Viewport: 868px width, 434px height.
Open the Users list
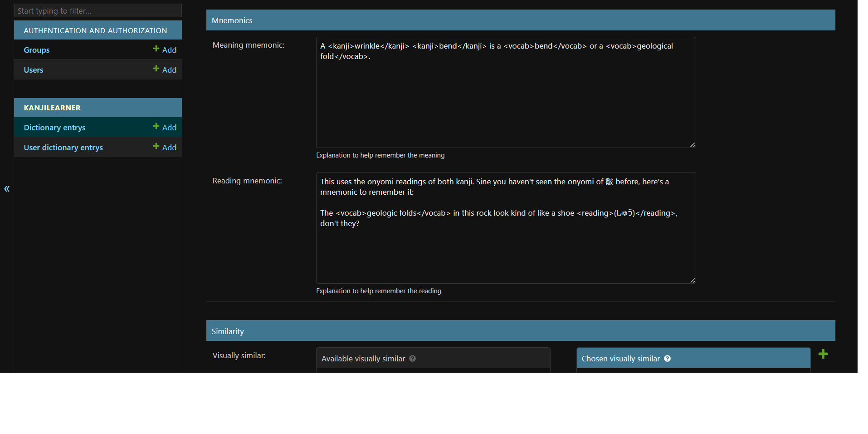pyautogui.click(x=34, y=70)
